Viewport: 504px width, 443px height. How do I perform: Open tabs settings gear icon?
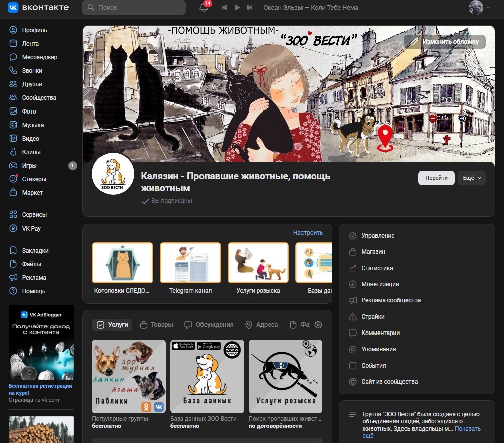pyautogui.click(x=318, y=325)
